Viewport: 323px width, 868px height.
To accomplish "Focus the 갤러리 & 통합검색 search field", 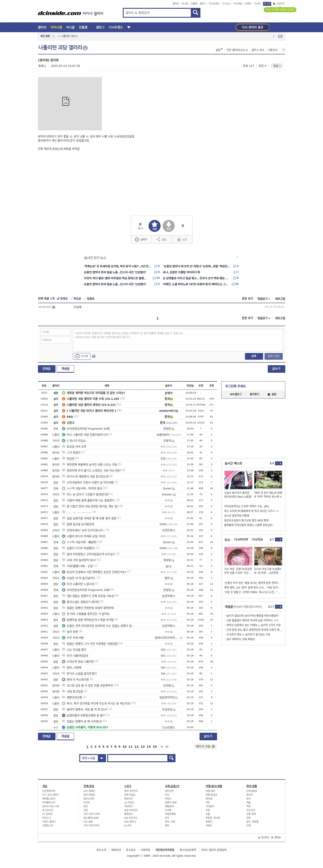I will click(157, 13).
